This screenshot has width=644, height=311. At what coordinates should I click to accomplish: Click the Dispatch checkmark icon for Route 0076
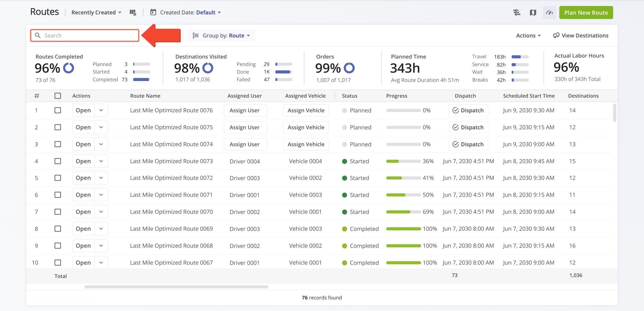coord(455,110)
